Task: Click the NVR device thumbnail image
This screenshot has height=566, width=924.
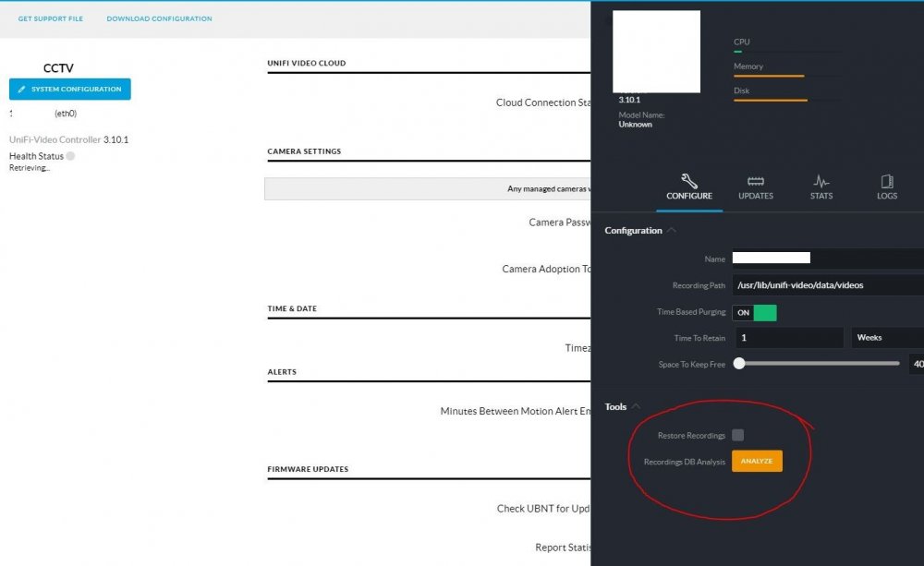Action: tap(656, 51)
